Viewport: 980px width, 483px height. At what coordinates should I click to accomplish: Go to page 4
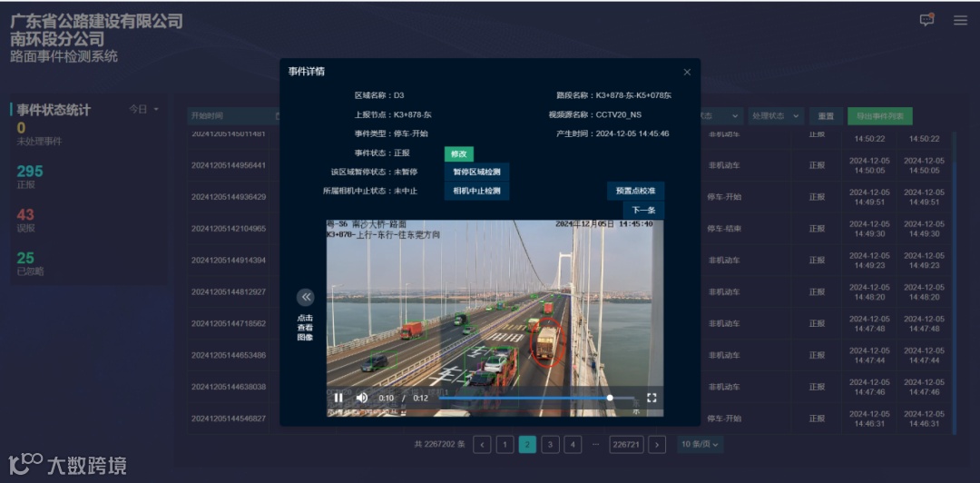tap(573, 445)
